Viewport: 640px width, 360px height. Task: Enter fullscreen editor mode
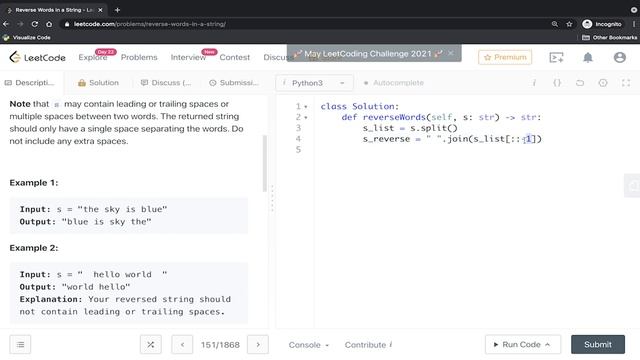tap(626, 83)
